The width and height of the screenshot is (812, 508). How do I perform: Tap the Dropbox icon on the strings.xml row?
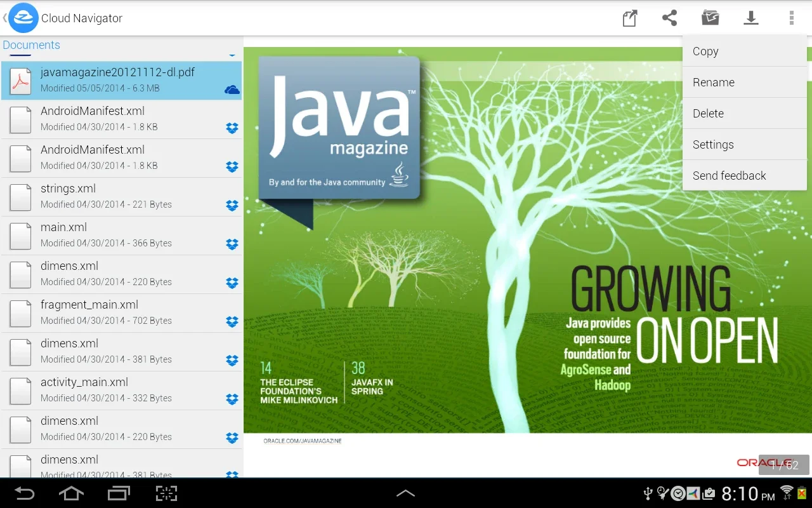tap(232, 206)
